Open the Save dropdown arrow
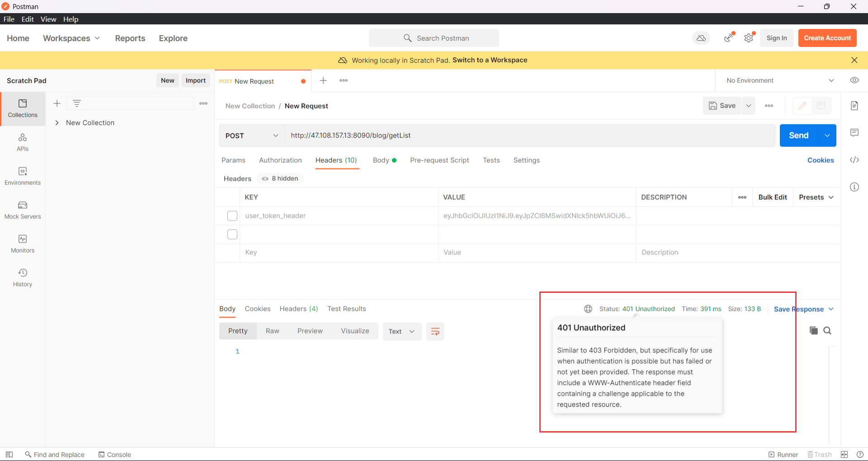 (x=749, y=106)
